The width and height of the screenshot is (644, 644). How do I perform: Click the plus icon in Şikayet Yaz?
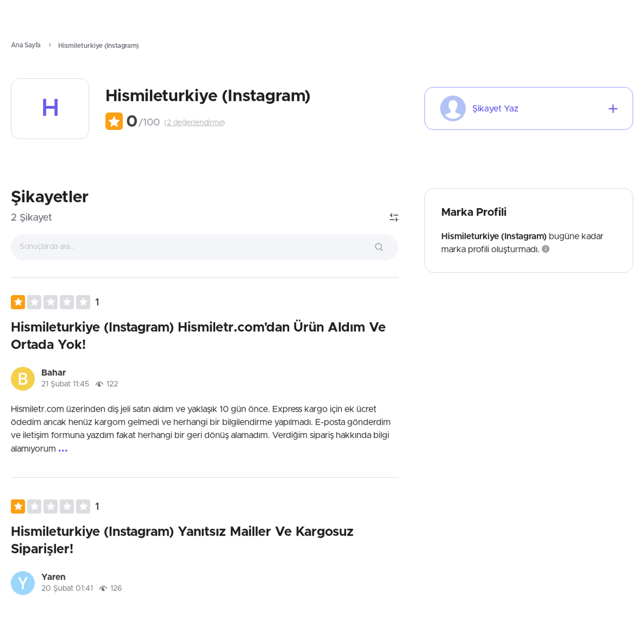click(613, 109)
